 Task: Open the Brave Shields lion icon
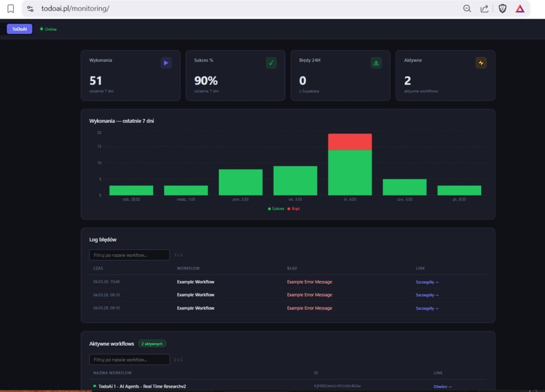(x=502, y=9)
